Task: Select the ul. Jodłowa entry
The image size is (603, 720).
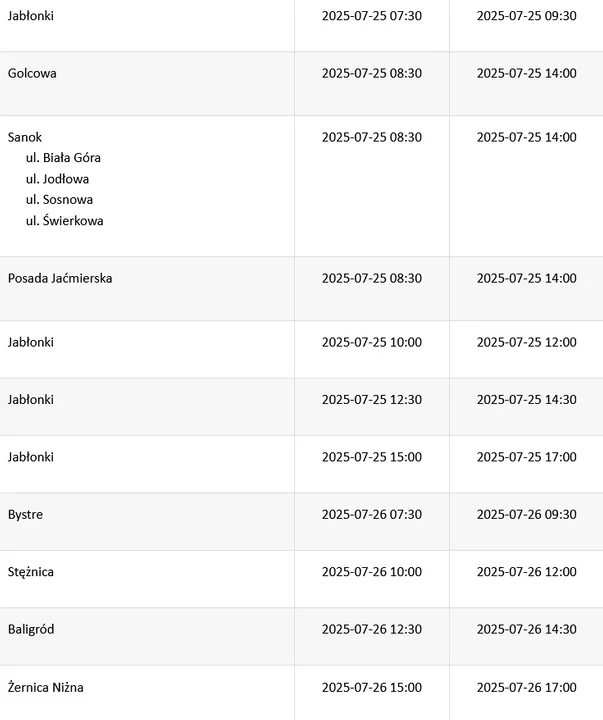Action: point(57,179)
